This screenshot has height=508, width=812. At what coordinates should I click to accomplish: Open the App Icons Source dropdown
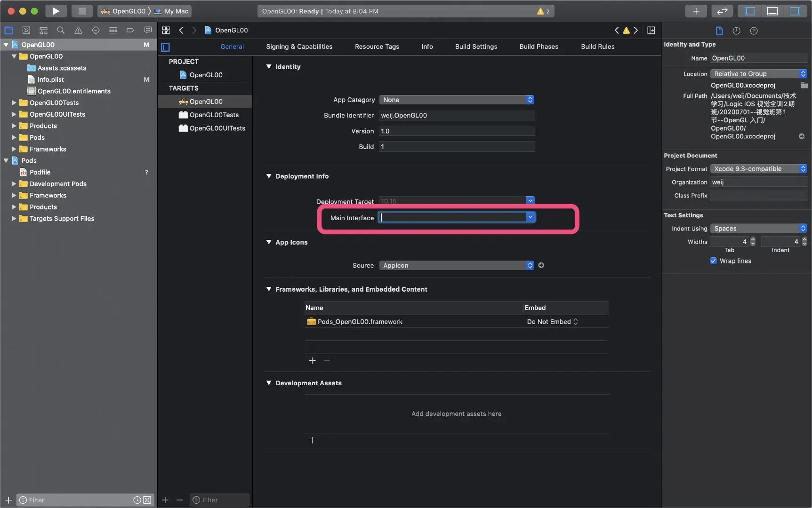[457, 265]
